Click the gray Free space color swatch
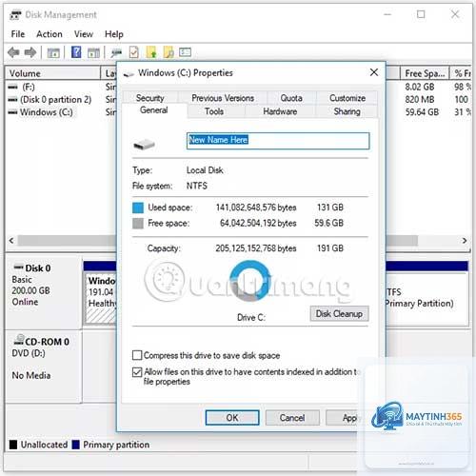 point(138,224)
